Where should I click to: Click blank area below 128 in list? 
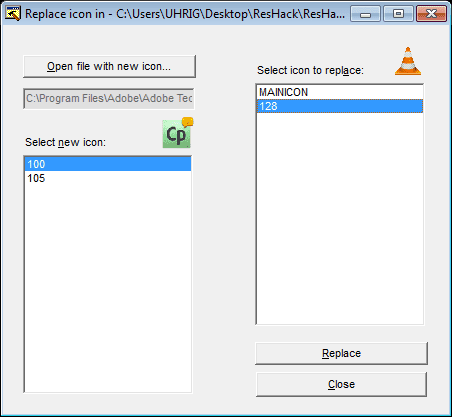coord(340,217)
